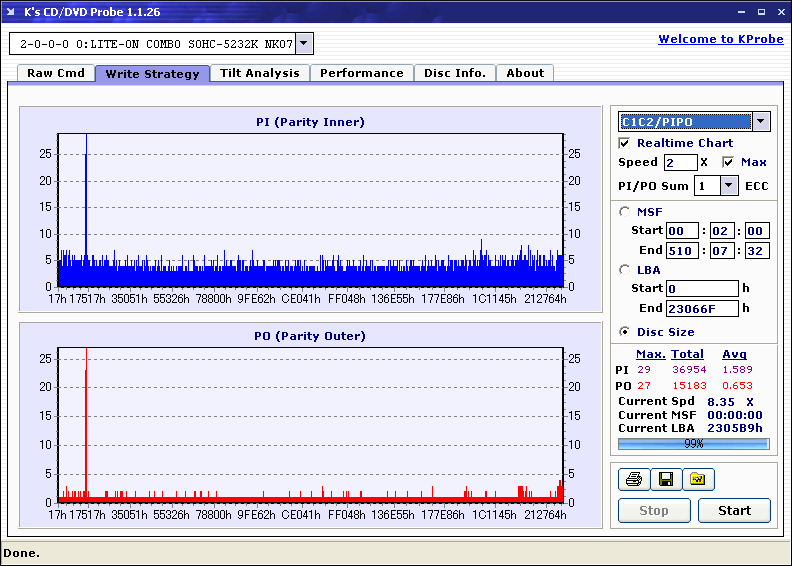Click the PO total value 15183

click(x=689, y=386)
